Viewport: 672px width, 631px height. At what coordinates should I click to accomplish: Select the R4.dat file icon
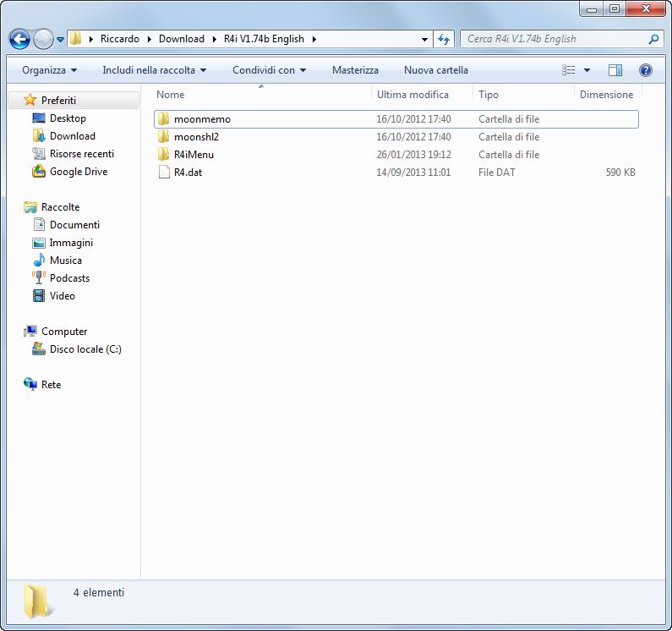pos(164,173)
